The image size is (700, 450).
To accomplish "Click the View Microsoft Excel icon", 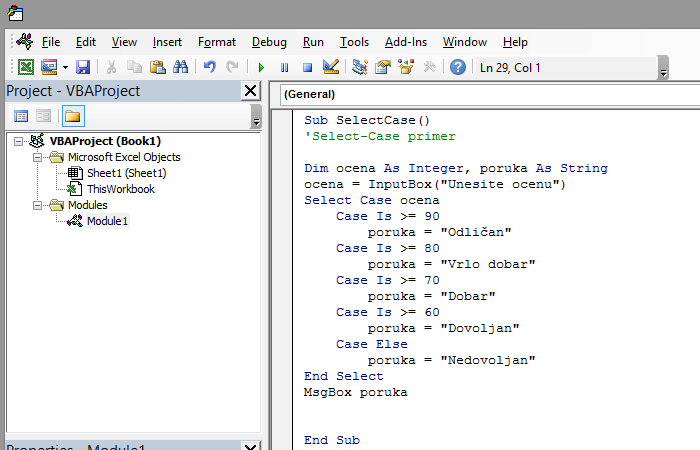I will 25,67.
